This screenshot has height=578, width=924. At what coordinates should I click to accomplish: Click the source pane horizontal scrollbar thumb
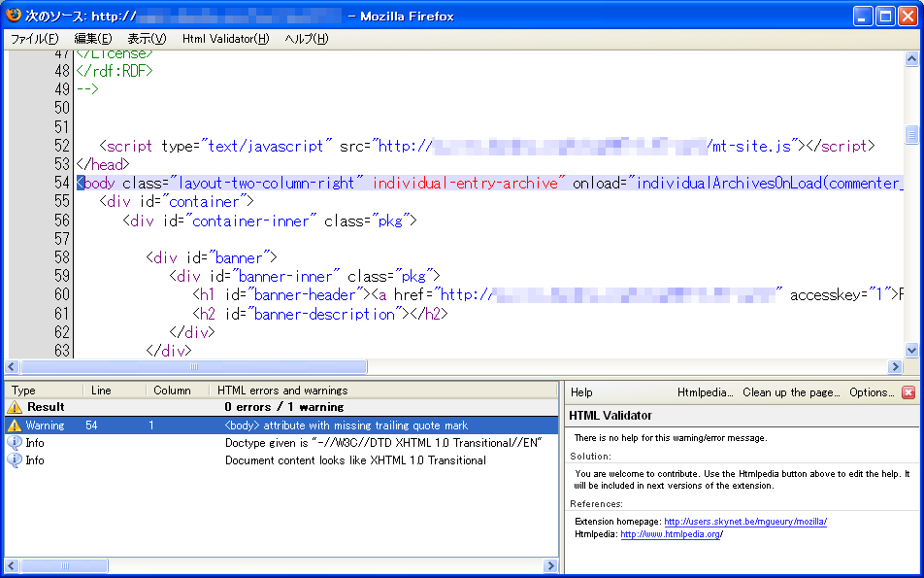[x=193, y=367]
